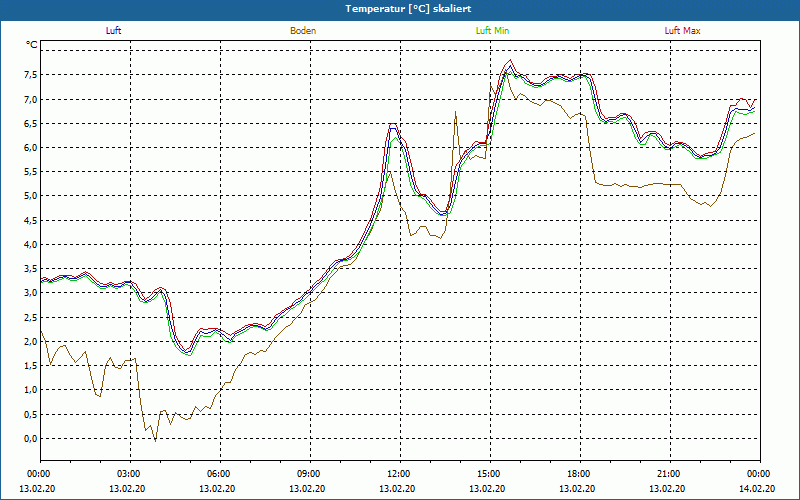Click the 7,0 y-axis value
The width and height of the screenshot is (800, 500).
pos(31,99)
